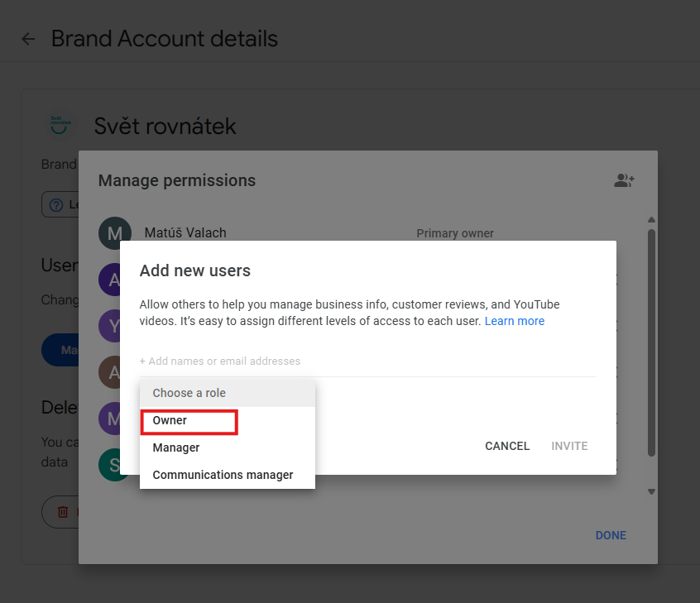Click the permissions list scrollbar thumb
The height and width of the screenshot is (603, 700).
(651, 342)
